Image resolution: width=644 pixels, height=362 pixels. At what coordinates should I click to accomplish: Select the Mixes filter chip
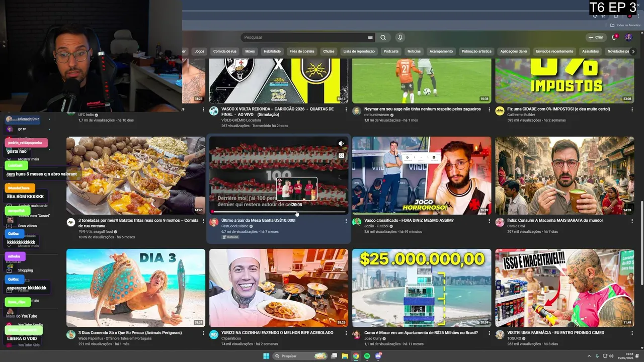[x=250, y=51]
